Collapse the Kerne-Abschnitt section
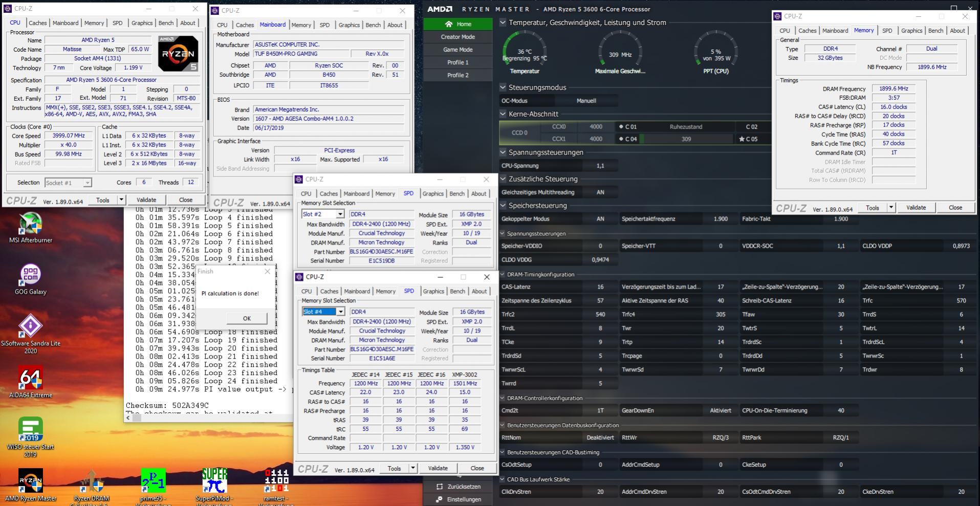 pos(503,114)
